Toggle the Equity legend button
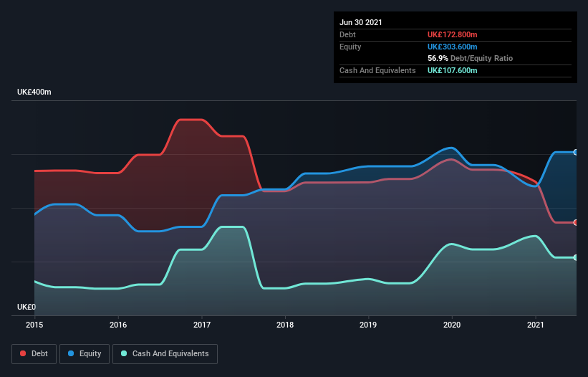588x377 pixels. point(85,354)
